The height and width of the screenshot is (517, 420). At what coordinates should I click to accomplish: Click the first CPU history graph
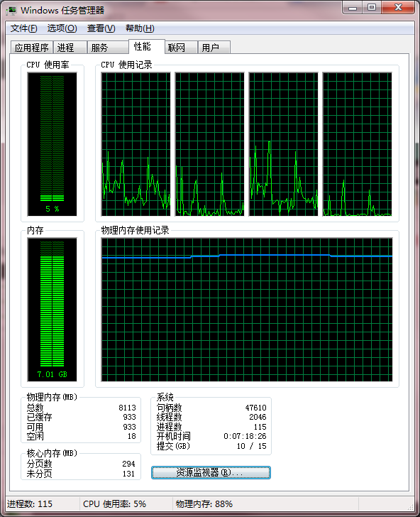136,144
